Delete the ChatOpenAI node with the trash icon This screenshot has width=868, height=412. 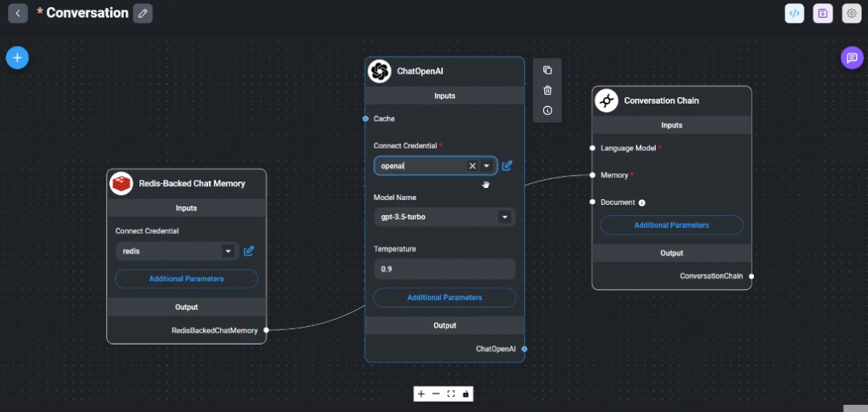[x=547, y=90]
